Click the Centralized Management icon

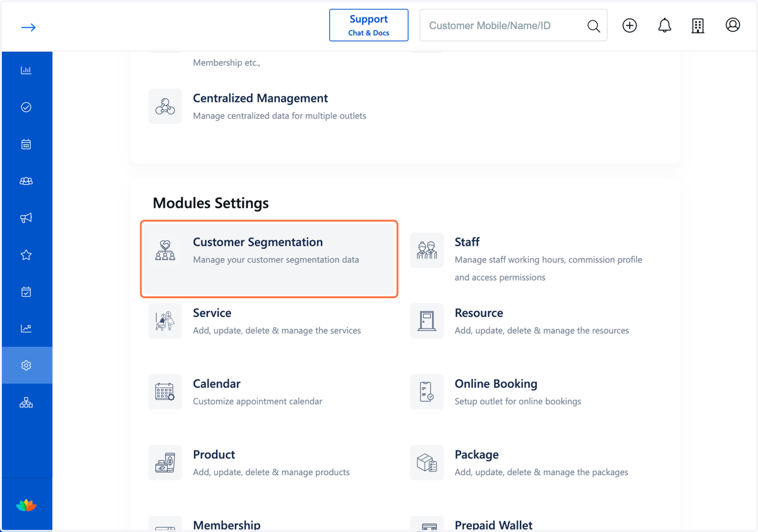(165, 106)
